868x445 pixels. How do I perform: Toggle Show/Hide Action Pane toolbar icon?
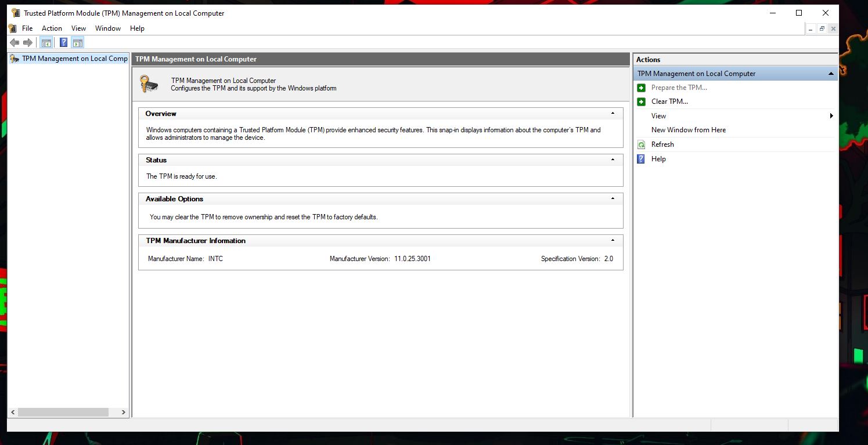[x=78, y=42]
